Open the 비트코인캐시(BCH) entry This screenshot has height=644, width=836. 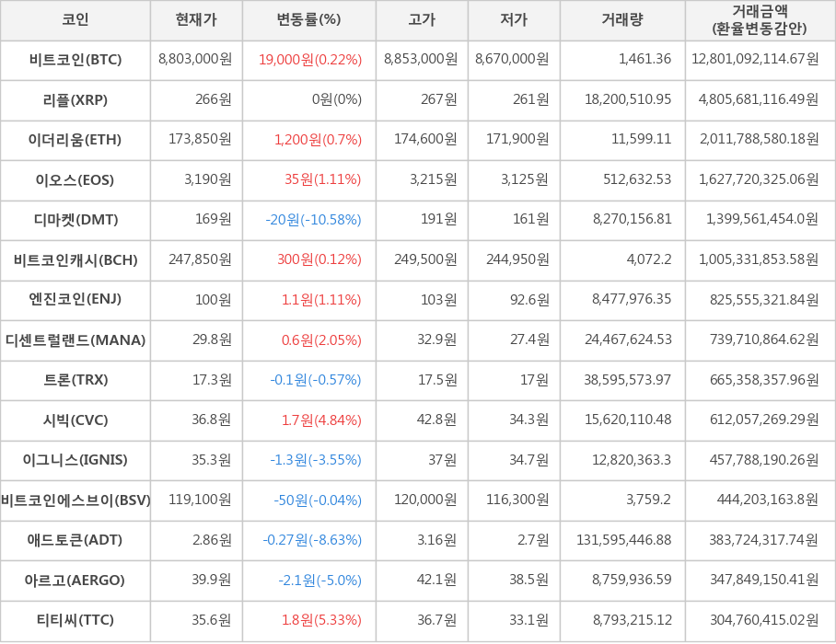pyautogui.click(x=75, y=259)
